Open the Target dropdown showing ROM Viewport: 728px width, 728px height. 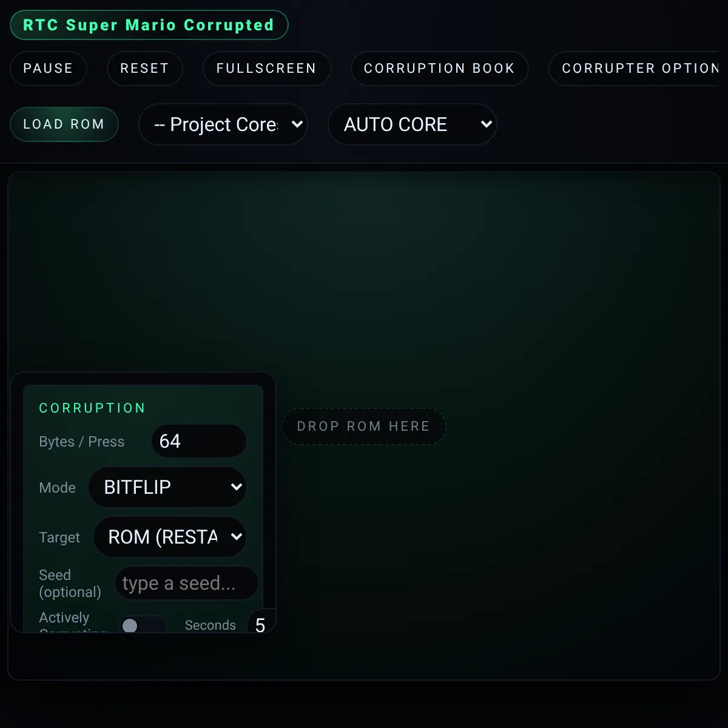coord(170,537)
